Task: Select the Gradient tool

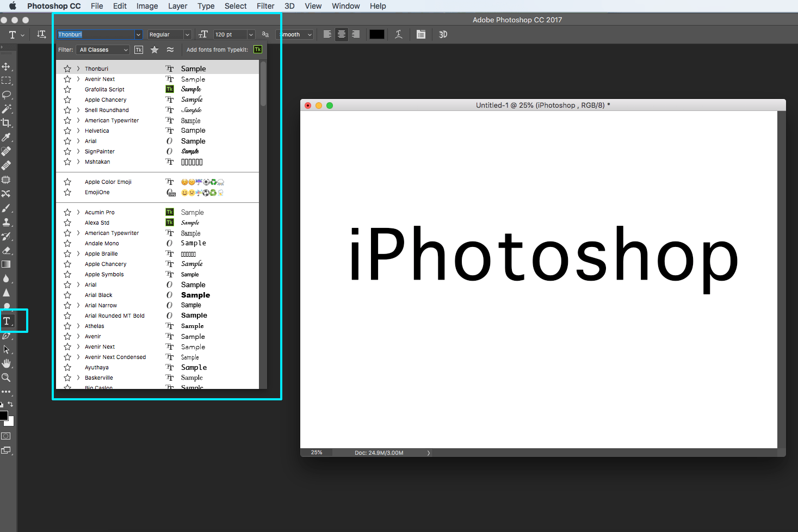Action: point(6,264)
